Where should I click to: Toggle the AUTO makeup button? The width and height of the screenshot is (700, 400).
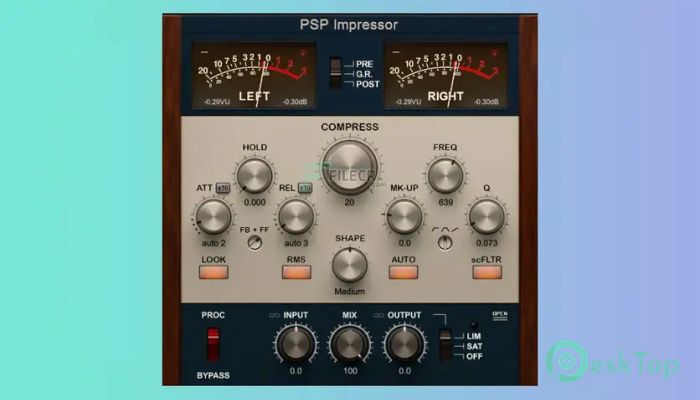(403, 272)
